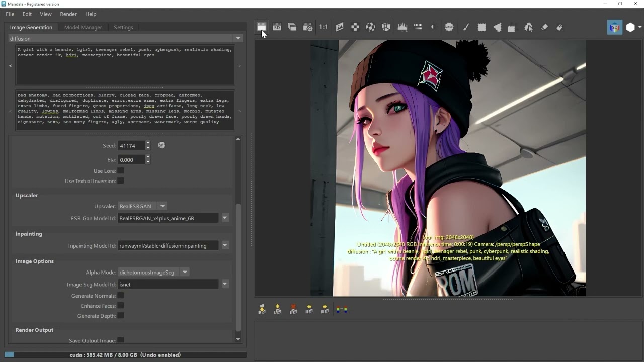This screenshot has height=362, width=644.
Task: Click the settings panel vertical scrollbar
Action: [x=238, y=266]
